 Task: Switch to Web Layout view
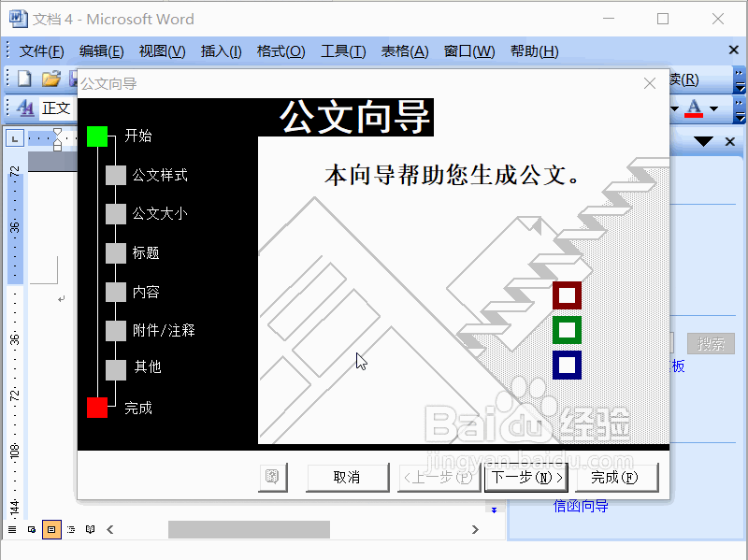coord(31,528)
